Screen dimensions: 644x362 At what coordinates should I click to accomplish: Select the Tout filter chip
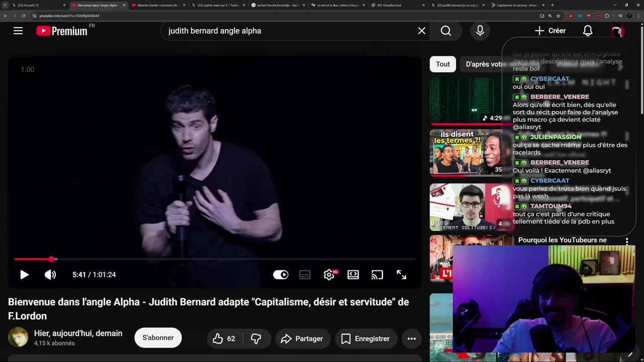point(443,64)
